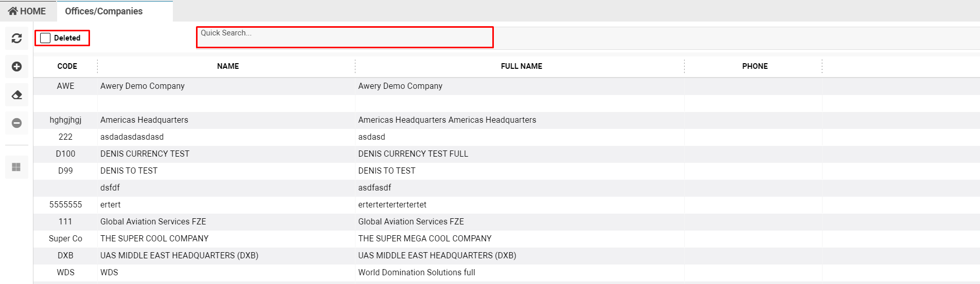Select the Americas Headquarters row

pos(507,120)
